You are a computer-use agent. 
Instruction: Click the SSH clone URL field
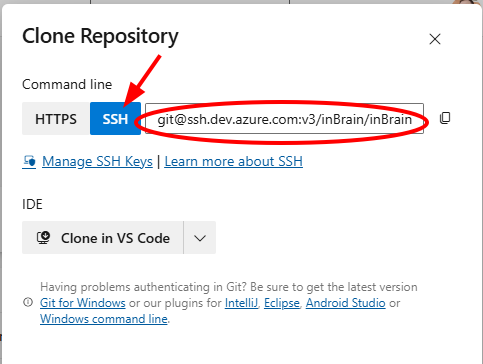point(284,119)
